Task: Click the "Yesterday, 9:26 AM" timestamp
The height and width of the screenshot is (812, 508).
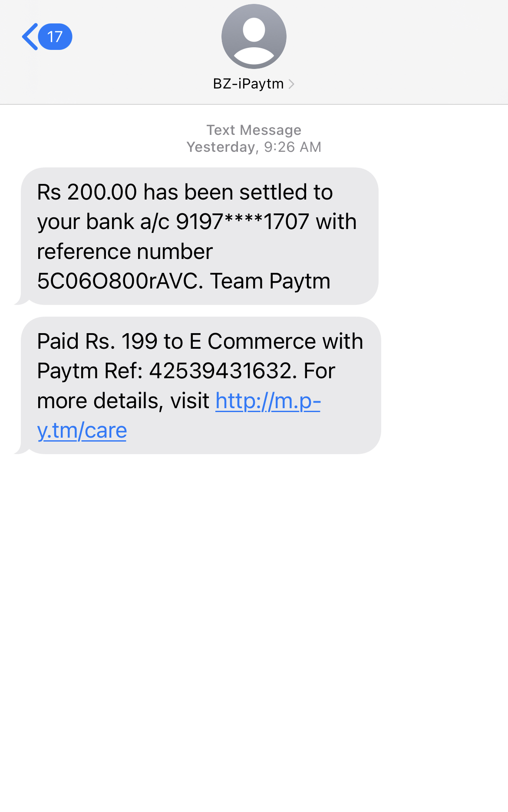Action: click(x=254, y=147)
